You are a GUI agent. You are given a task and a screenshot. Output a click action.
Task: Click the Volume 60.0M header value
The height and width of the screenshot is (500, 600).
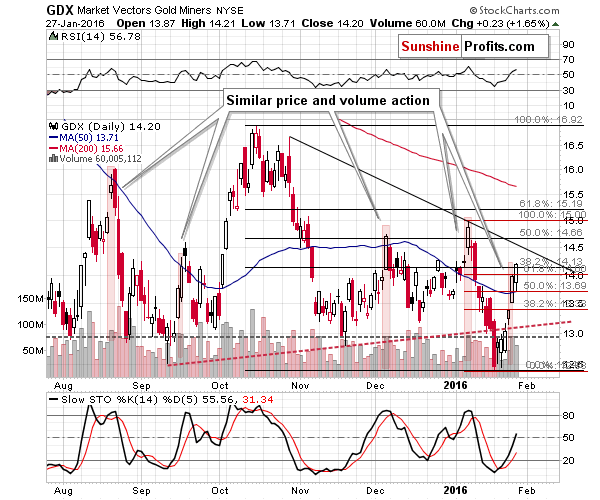click(408, 24)
